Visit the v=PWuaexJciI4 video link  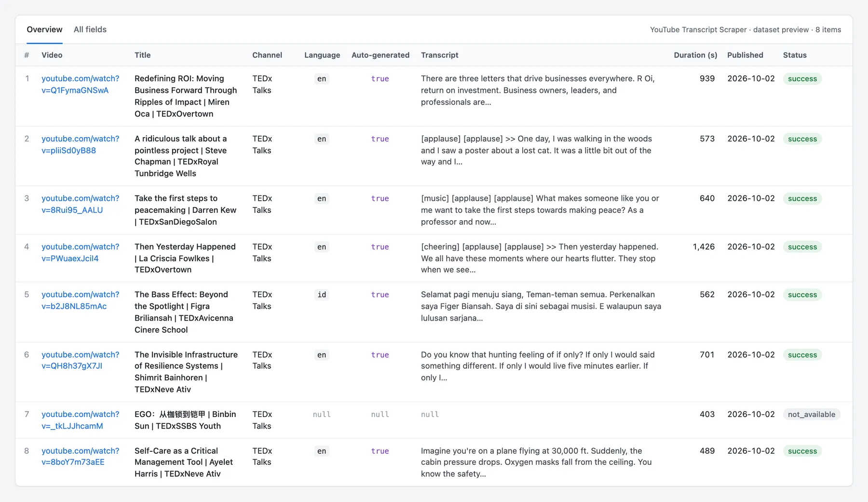[x=80, y=252]
